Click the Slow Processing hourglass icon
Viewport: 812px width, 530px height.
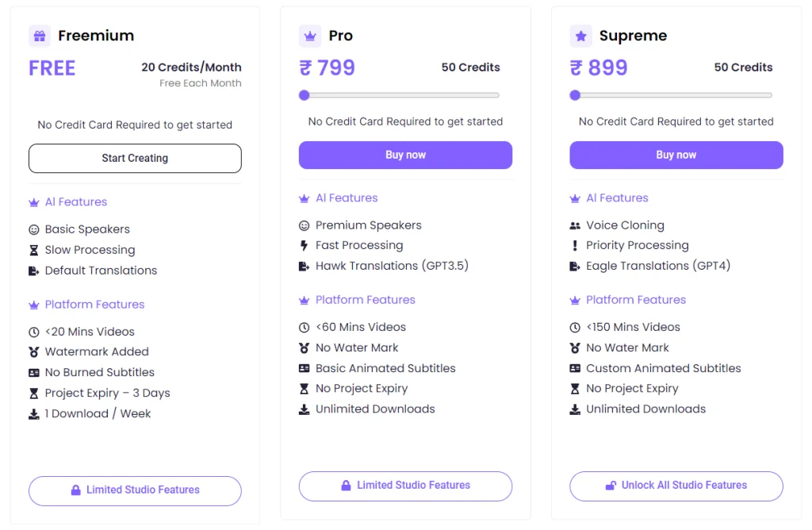(33, 250)
